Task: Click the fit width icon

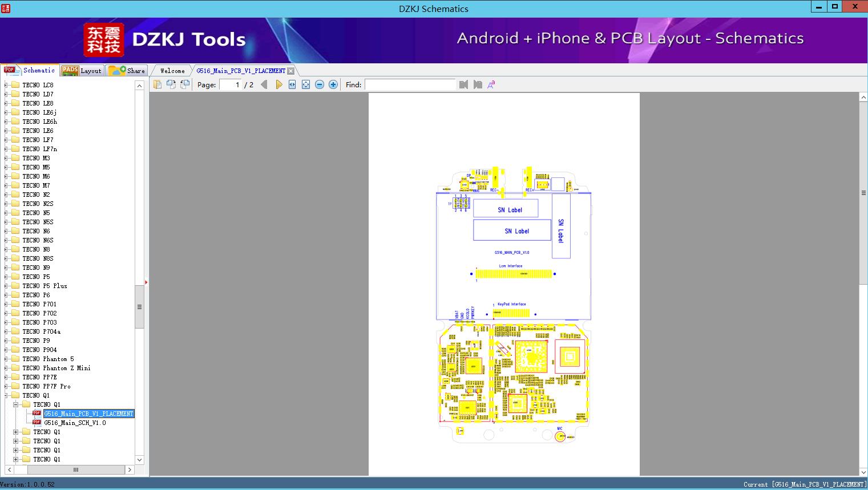Action: click(x=292, y=84)
